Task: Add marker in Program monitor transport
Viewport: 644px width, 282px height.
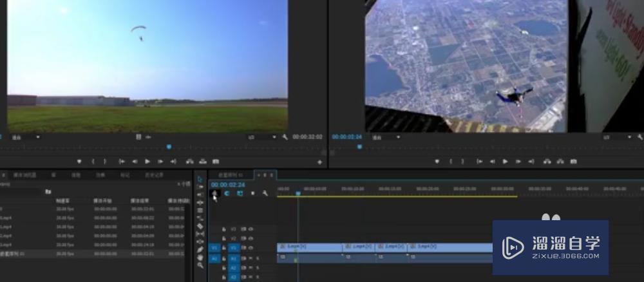Action: click(x=437, y=162)
